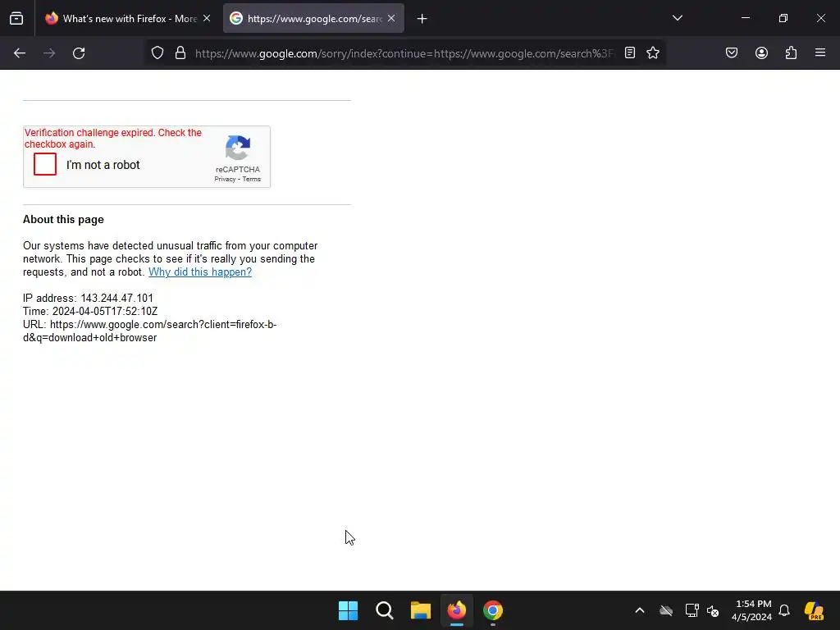View site security padlock info
Viewport: 840px width, 630px height.
coord(180,53)
